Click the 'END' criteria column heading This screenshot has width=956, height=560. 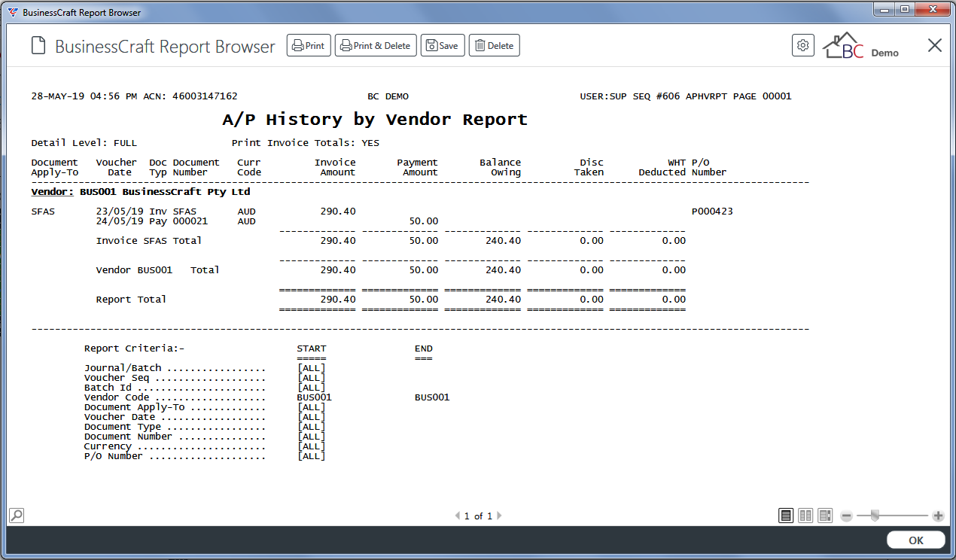424,348
